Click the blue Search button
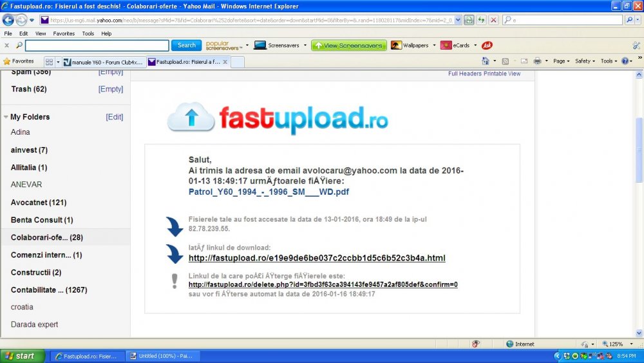Viewport: 644px width, 363px height. [187, 45]
